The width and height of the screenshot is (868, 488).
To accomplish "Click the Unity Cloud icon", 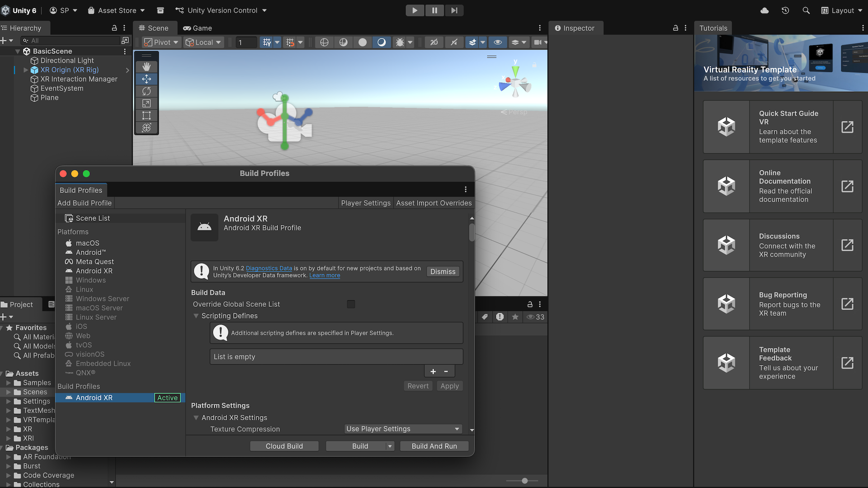I will point(764,10).
